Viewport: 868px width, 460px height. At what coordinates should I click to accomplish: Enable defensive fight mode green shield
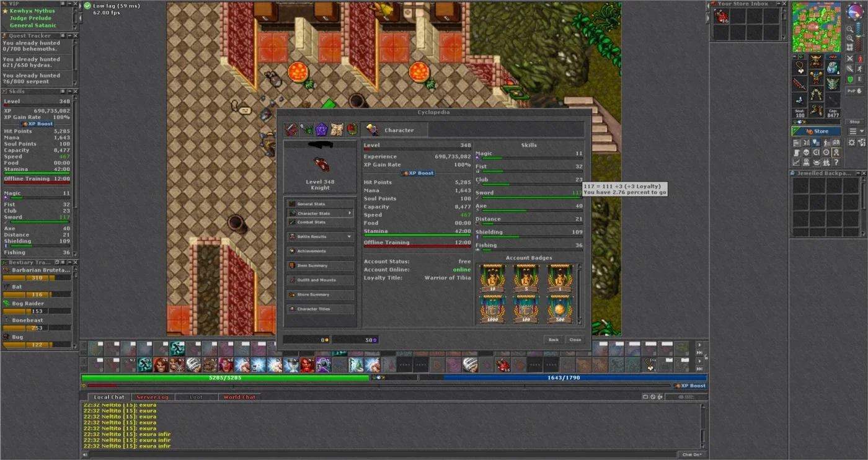[x=849, y=79]
